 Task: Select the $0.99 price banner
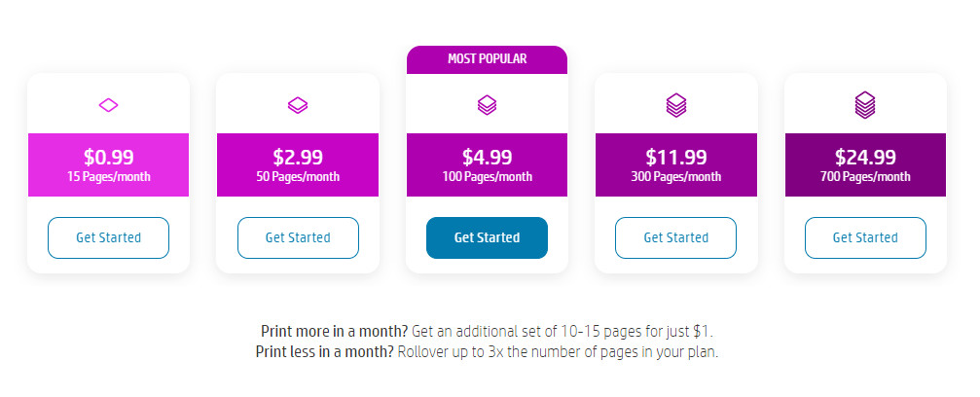click(x=109, y=165)
